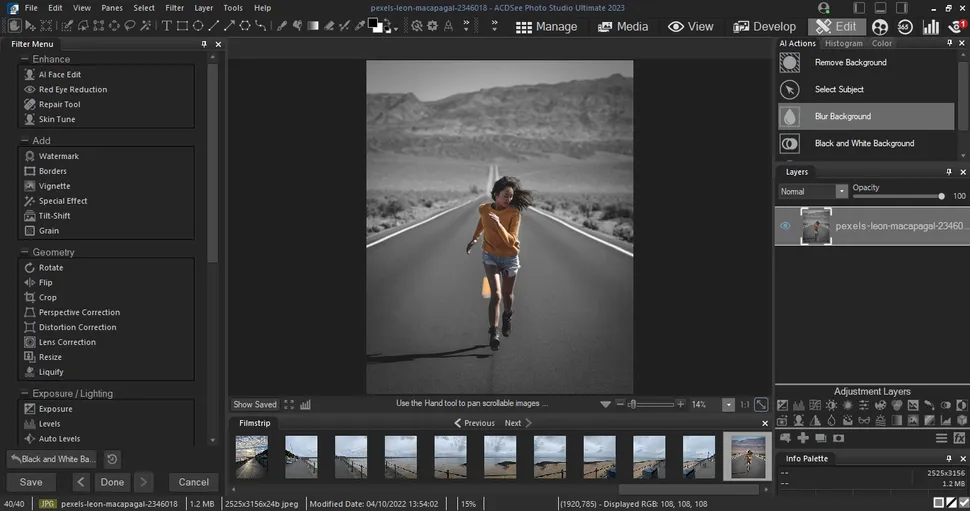Switch to the Histogram tab
Screen dimensions: 970x511
844,43
